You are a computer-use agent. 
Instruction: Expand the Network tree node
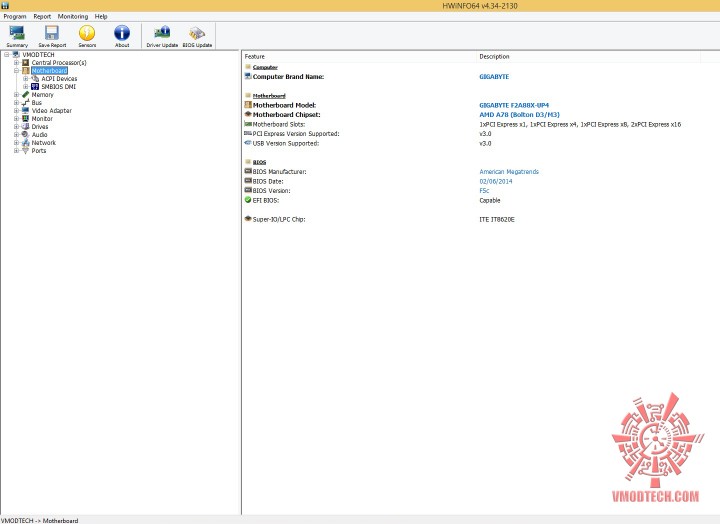[17, 143]
